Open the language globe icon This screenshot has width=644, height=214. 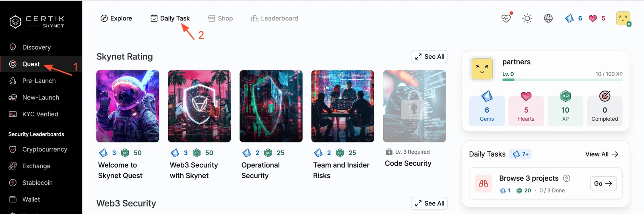548,19
